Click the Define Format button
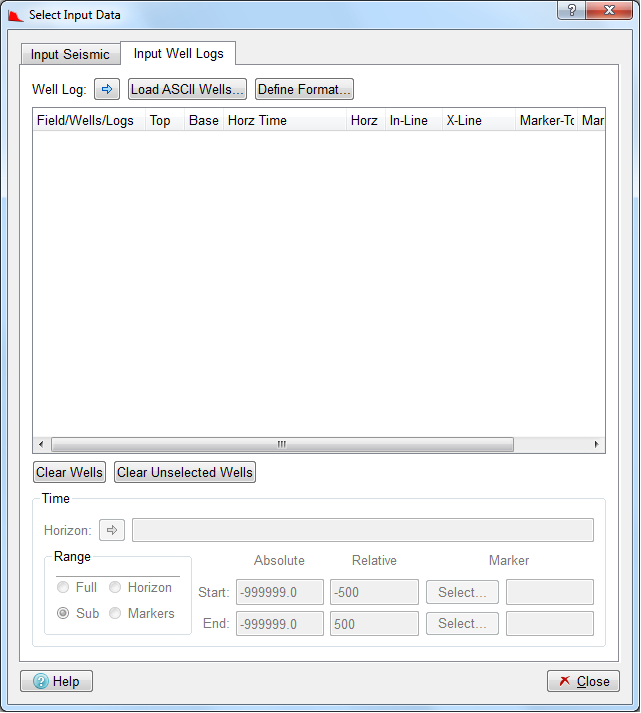The height and width of the screenshot is (713, 641). [x=304, y=89]
